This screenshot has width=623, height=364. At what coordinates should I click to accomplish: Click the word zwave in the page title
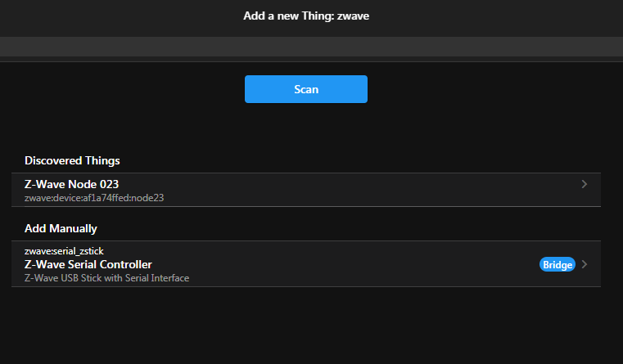pos(354,16)
